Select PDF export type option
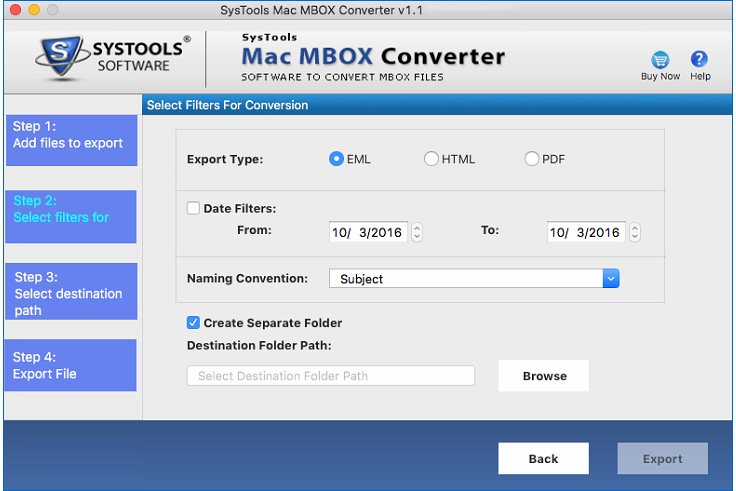Screen dimensions: 736x491 click(x=532, y=159)
